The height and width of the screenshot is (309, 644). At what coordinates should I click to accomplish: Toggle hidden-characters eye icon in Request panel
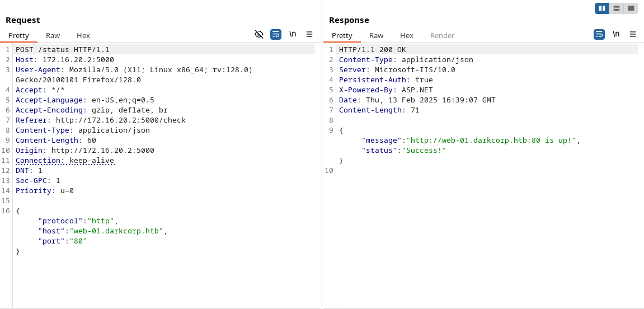tap(258, 34)
